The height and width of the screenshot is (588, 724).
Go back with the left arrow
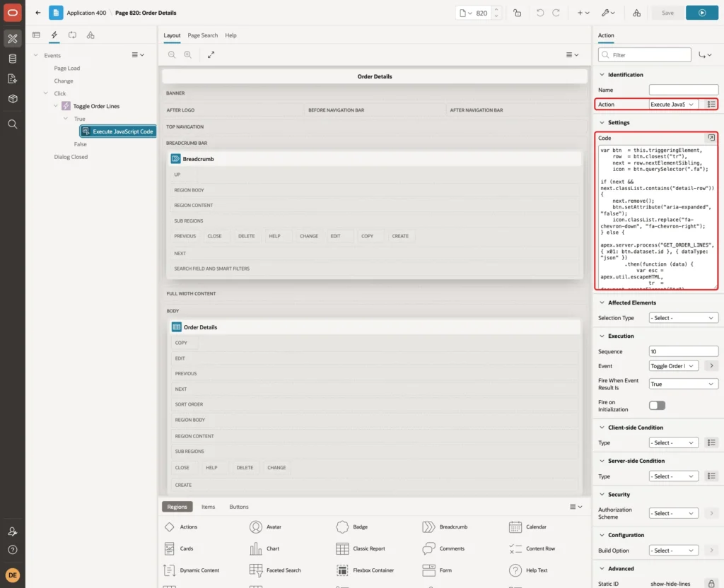[x=38, y=13]
